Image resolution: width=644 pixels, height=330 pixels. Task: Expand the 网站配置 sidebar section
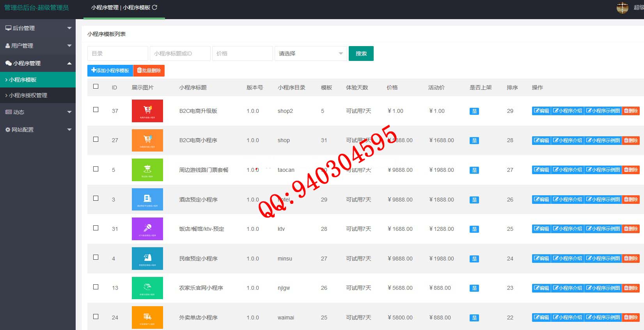pos(38,130)
